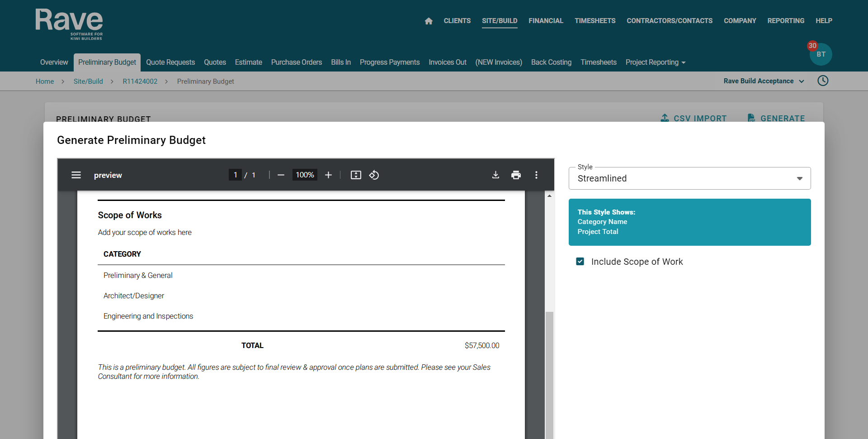Screen dimensions: 868x439
Task: Download the preview PDF
Action: pos(495,175)
